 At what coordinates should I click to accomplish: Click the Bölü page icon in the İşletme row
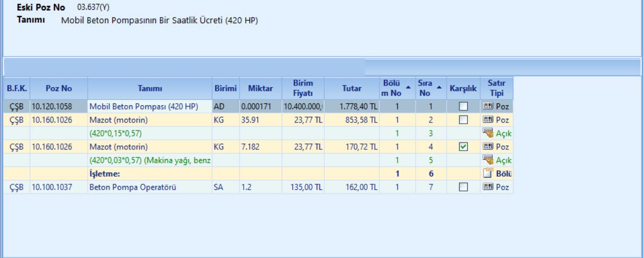click(x=488, y=174)
